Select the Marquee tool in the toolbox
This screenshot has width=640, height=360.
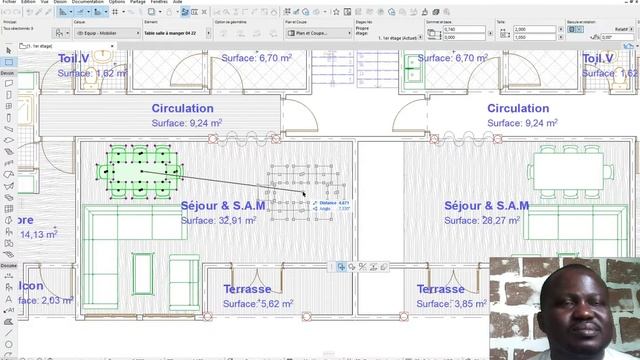tap(9, 62)
